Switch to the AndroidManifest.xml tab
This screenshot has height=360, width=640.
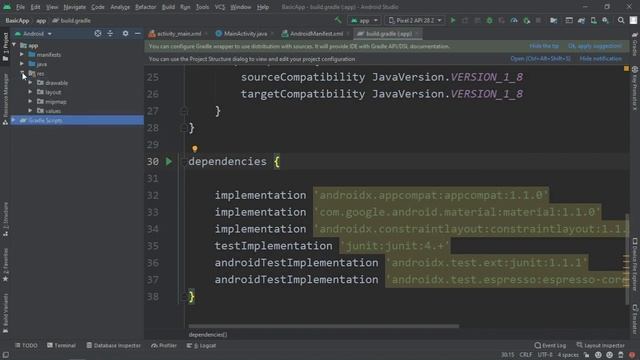click(316, 33)
